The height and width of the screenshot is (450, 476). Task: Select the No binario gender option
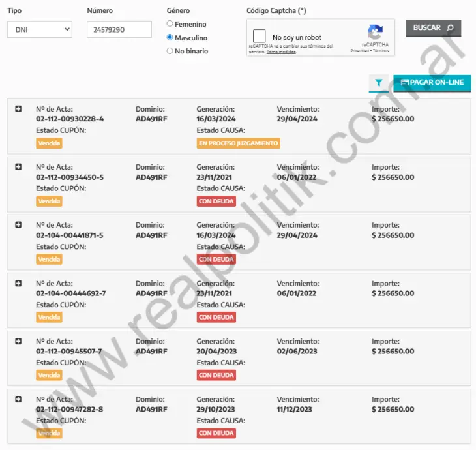point(170,51)
